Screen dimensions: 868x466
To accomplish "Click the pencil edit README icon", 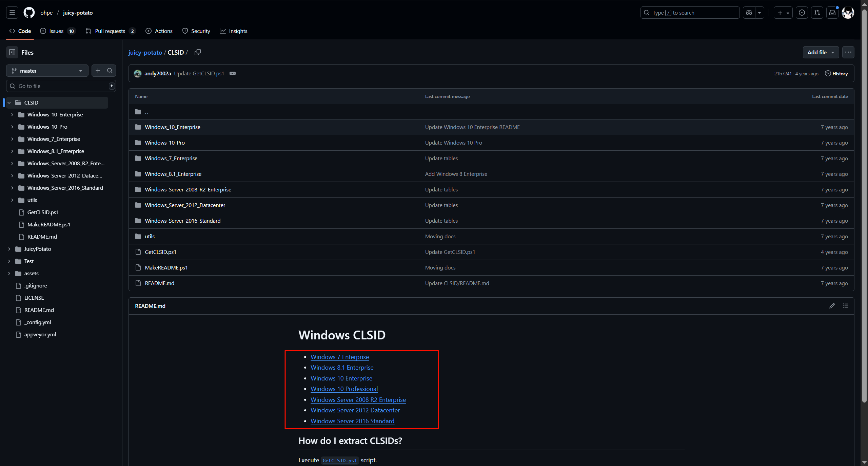I will 832,306.
